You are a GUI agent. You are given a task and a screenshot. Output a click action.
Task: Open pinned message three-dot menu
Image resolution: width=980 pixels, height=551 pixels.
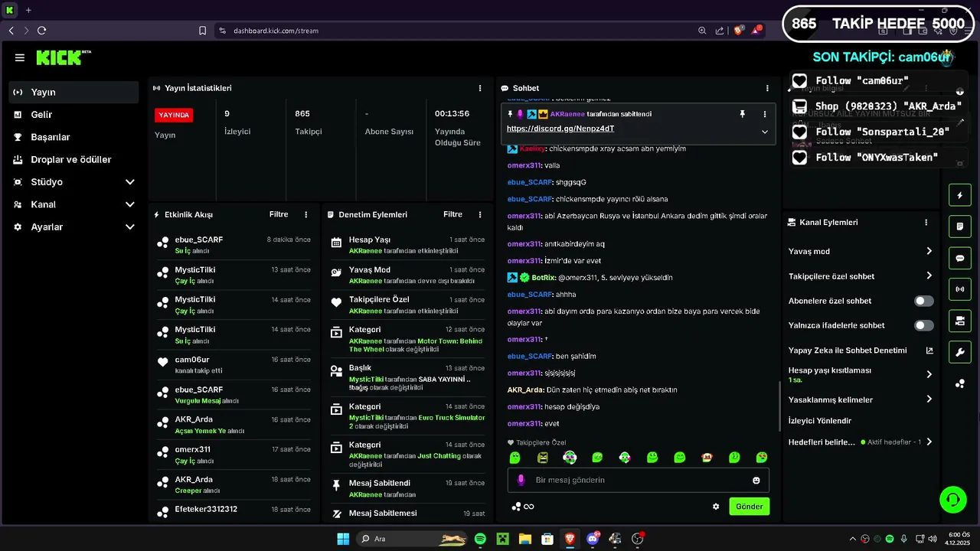point(764,114)
